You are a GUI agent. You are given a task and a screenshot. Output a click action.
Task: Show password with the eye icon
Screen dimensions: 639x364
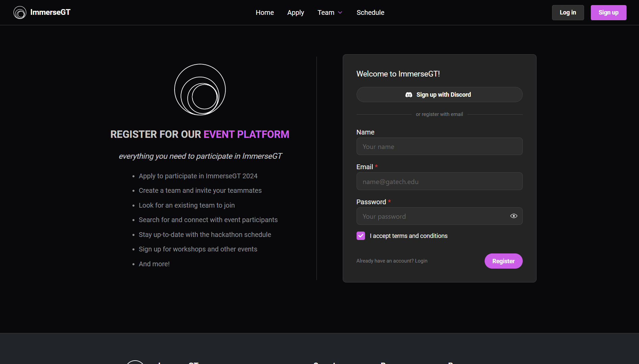coord(514,216)
